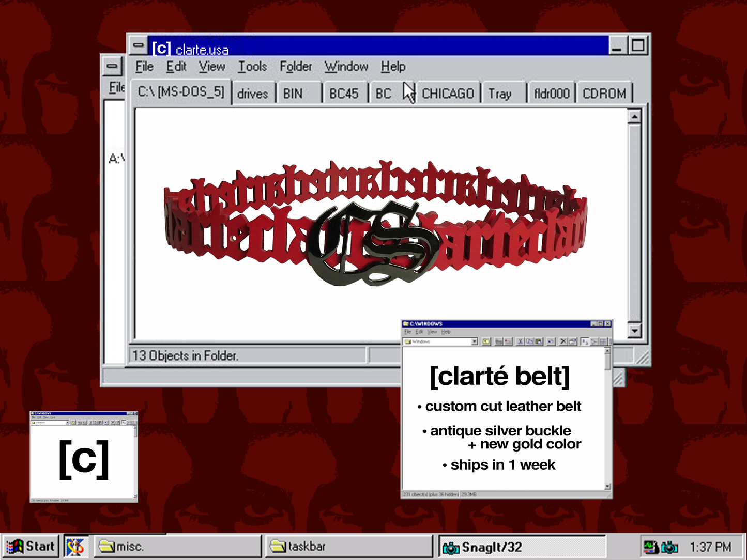Click 'antique silver buckle' text
Viewport: 747px width, 560px height.
[x=500, y=431]
